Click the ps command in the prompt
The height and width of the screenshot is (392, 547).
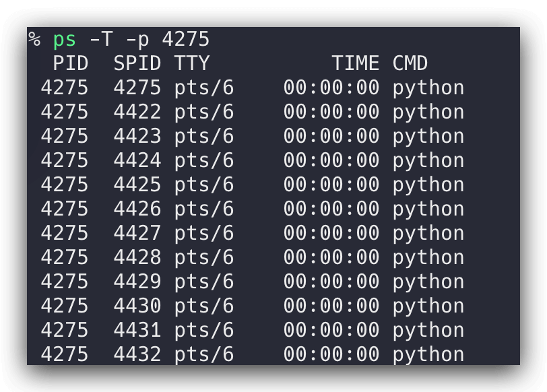tap(65, 40)
